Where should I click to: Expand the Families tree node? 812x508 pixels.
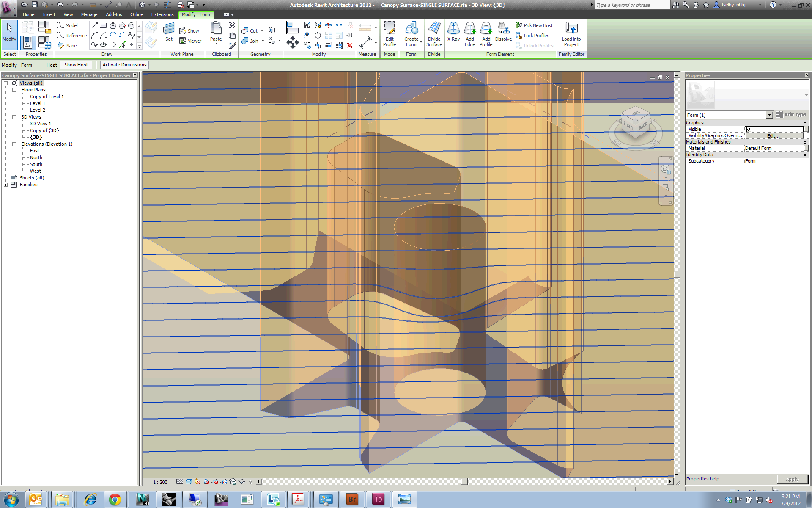point(6,185)
